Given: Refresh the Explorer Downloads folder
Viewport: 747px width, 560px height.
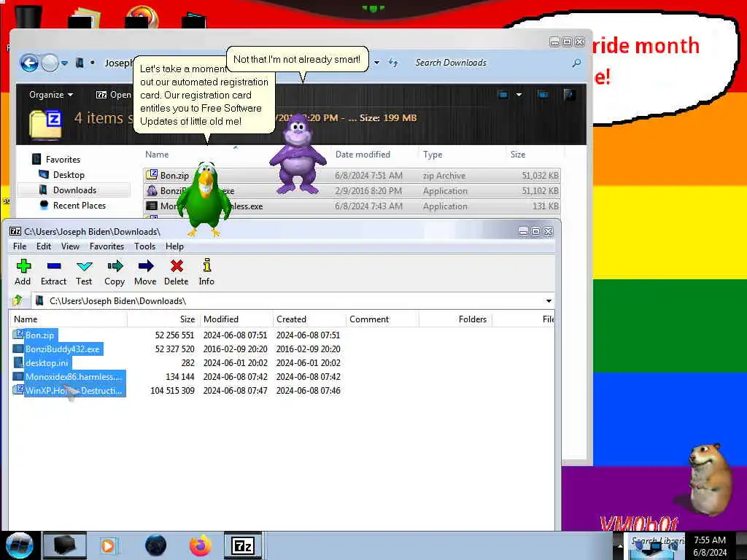Looking at the screenshot, I should [393, 63].
